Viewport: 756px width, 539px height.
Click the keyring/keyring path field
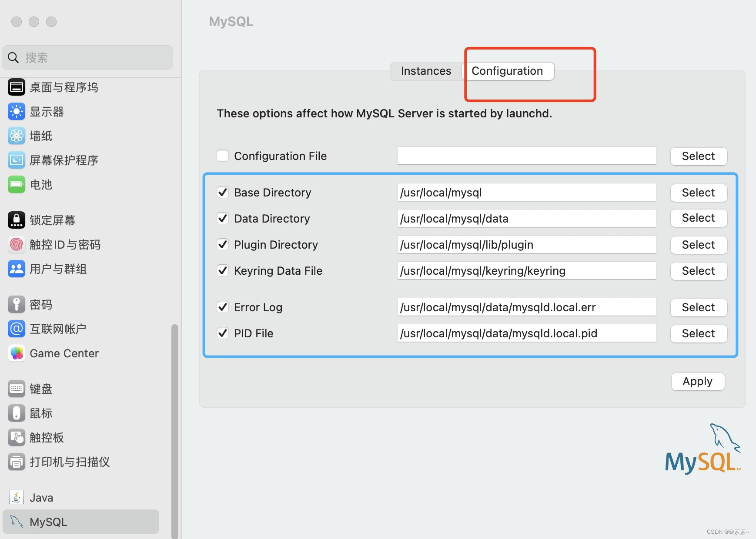click(x=526, y=270)
